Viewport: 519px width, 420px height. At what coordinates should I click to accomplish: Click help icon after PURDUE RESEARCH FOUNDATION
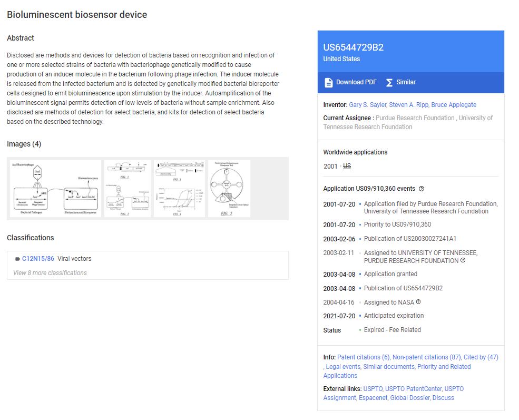point(463,260)
